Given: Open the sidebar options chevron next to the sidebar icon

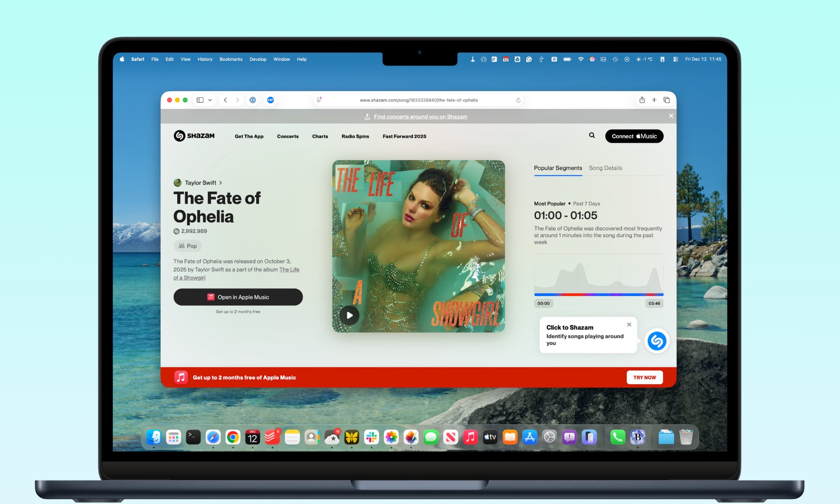Looking at the screenshot, I should coord(210,100).
